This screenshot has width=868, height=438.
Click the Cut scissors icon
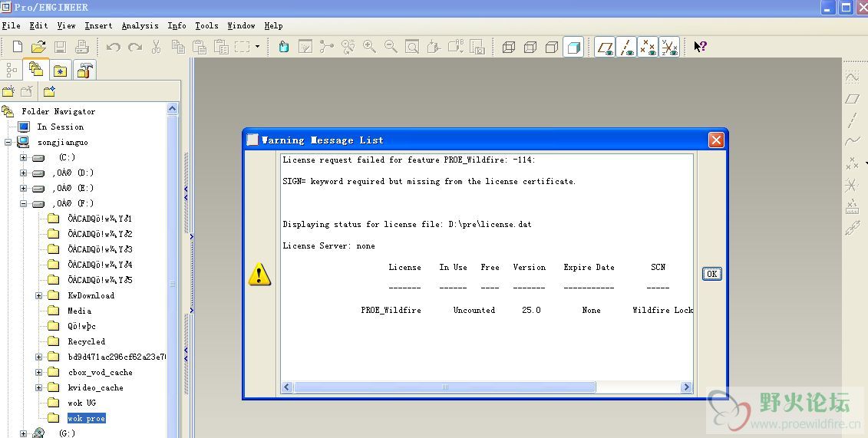pos(156,47)
